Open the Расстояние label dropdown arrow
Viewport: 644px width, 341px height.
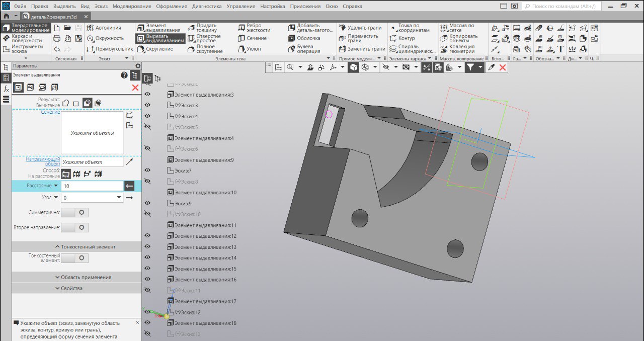56,186
